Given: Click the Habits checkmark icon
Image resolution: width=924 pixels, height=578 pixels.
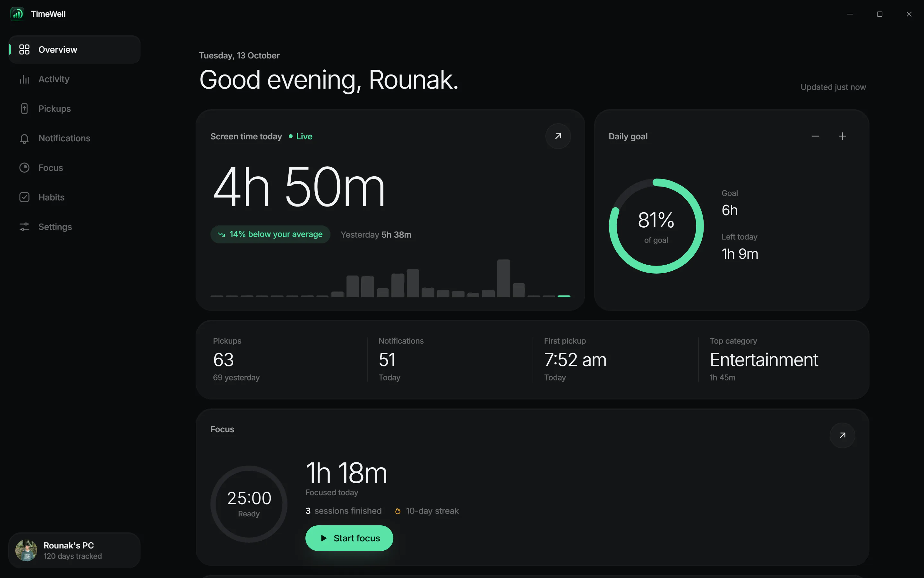Looking at the screenshot, I should click(24, 197).
